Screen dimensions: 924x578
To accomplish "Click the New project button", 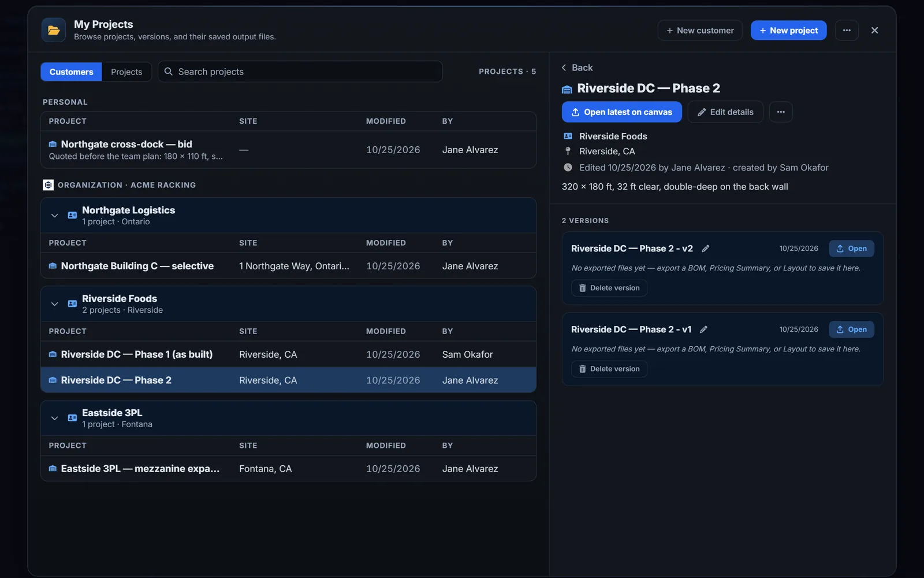I will click(788, 30).
